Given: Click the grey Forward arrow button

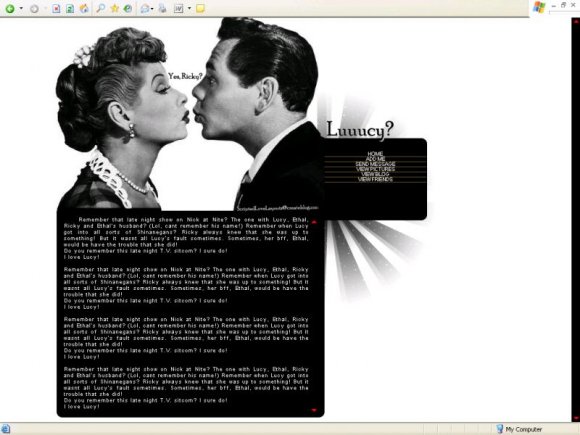Looking at the screenshot, I should (x=34, y=8).
